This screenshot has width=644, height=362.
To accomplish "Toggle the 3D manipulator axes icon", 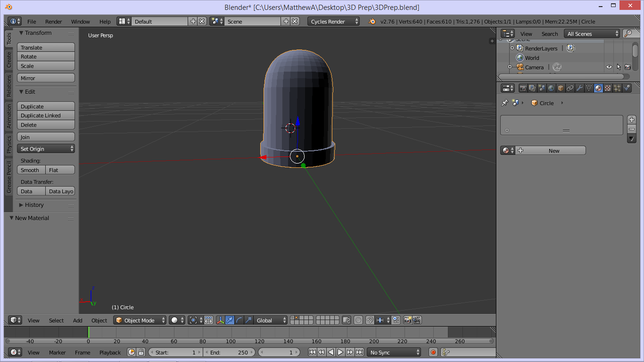I will [x=220, y=320].
